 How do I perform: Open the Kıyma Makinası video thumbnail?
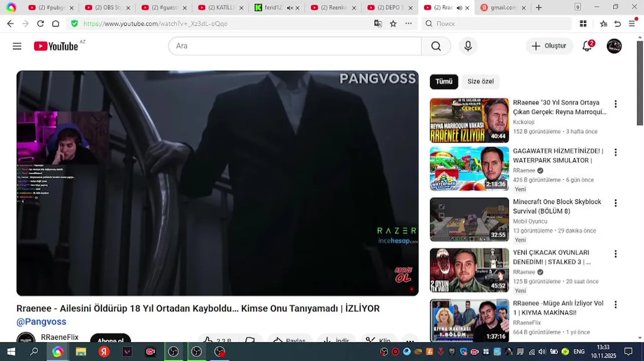click(469, 321)
